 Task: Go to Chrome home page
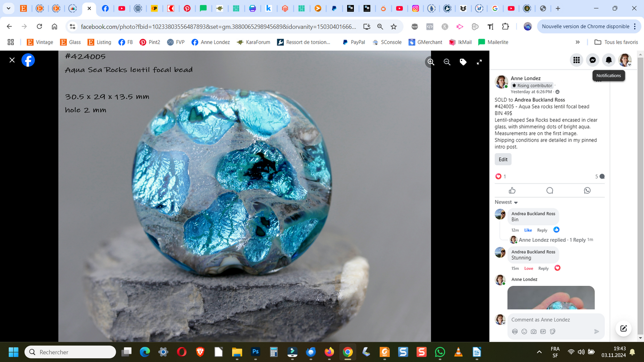(x=54, y=27)
